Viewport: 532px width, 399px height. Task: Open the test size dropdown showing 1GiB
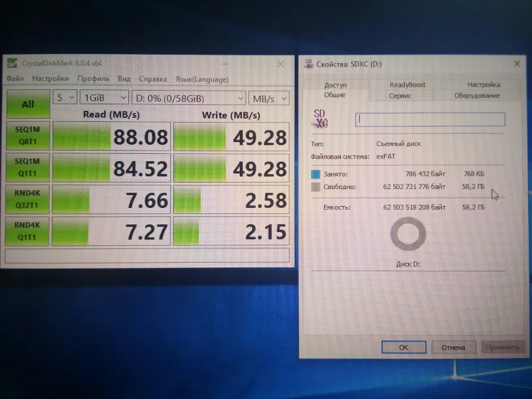click(x=104, y=98)
